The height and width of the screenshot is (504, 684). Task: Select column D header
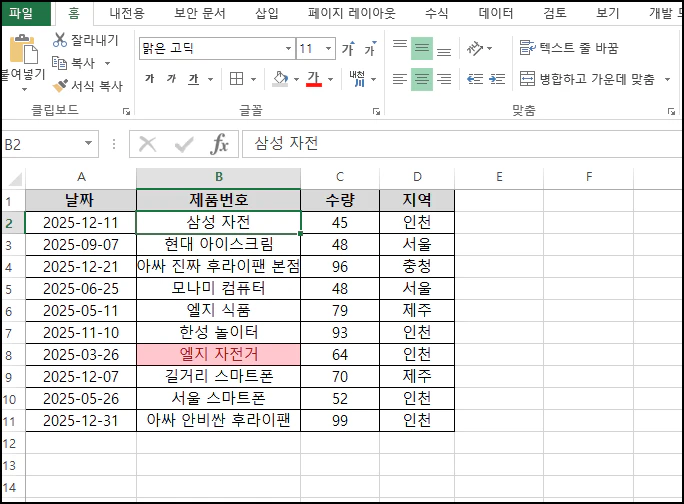point(417,177)
